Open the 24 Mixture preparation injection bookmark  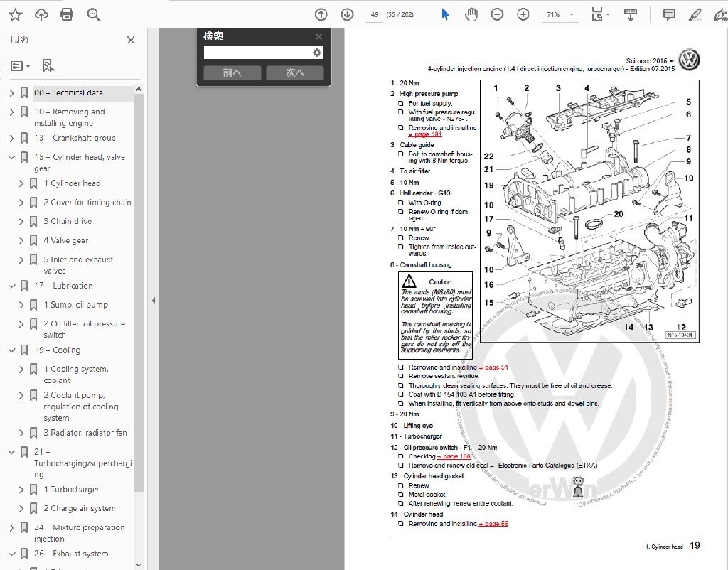[x=80, y=533]
